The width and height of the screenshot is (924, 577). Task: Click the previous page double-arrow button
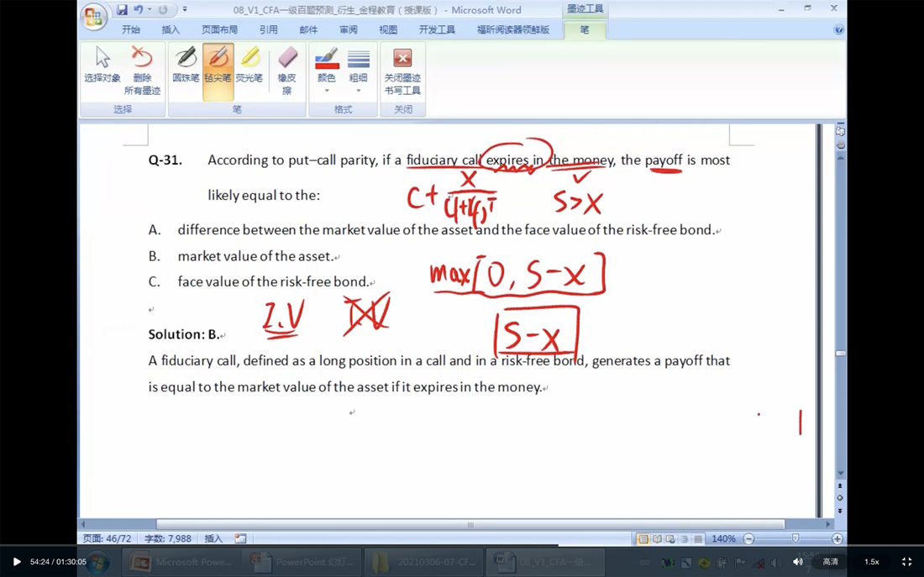point(840,485)
